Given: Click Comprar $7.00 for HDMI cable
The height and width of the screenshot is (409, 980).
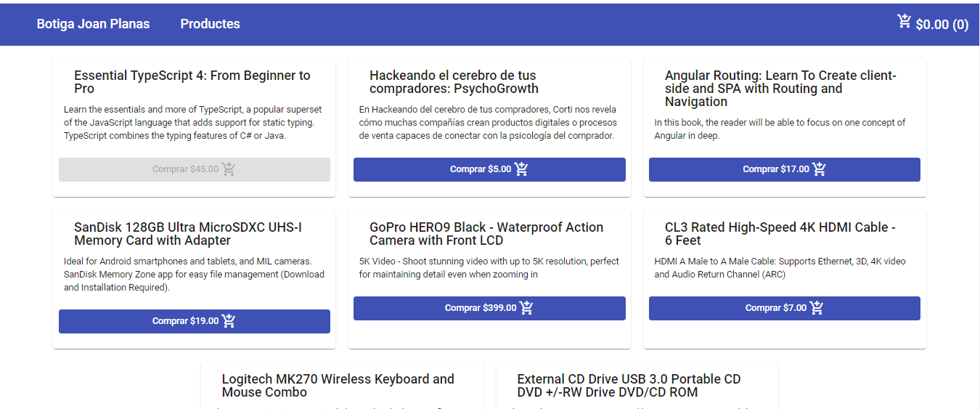Looking at the screenshot, I should [776, 308].
